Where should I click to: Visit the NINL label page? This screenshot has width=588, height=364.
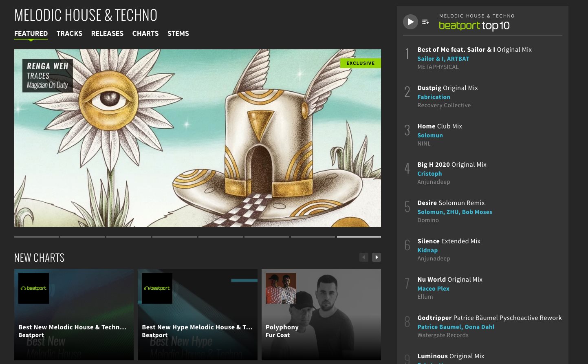point(424,143)
